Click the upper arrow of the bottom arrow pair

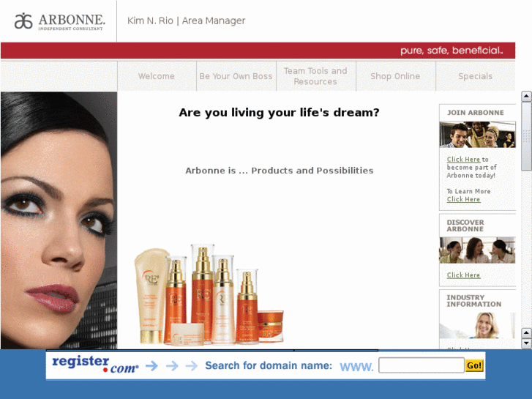coord(526,333)
